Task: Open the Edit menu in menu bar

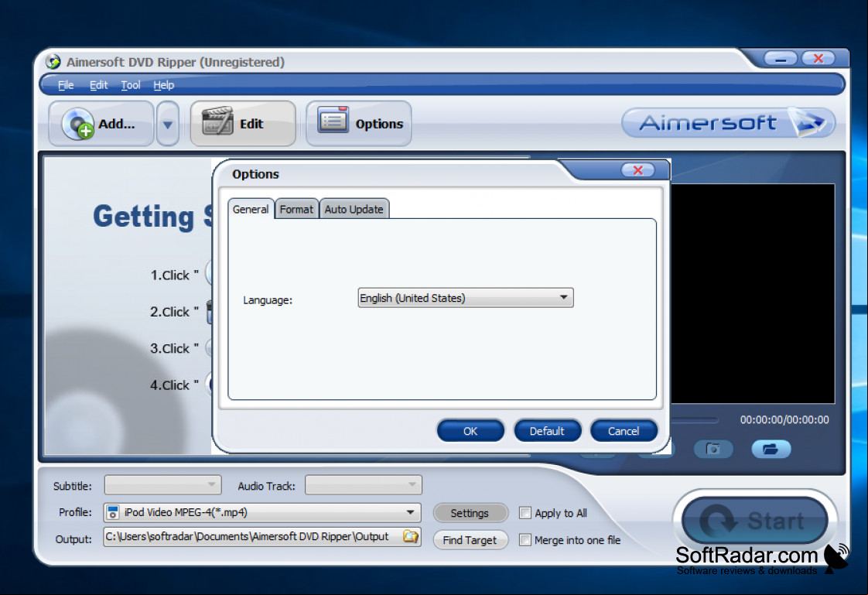Action: tap(98, 85)
